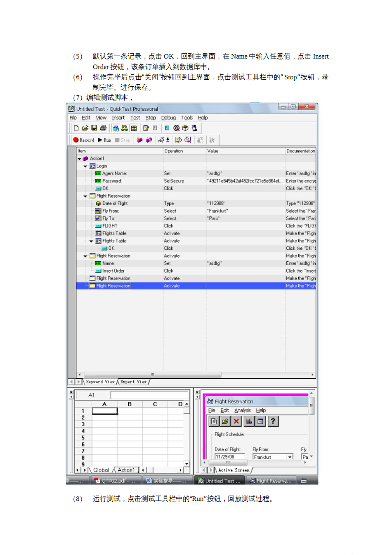Click the keyword view horizontal scrollbar thumb
The image size is (392, 555).
pyautogui.click(x=152, y=375)
